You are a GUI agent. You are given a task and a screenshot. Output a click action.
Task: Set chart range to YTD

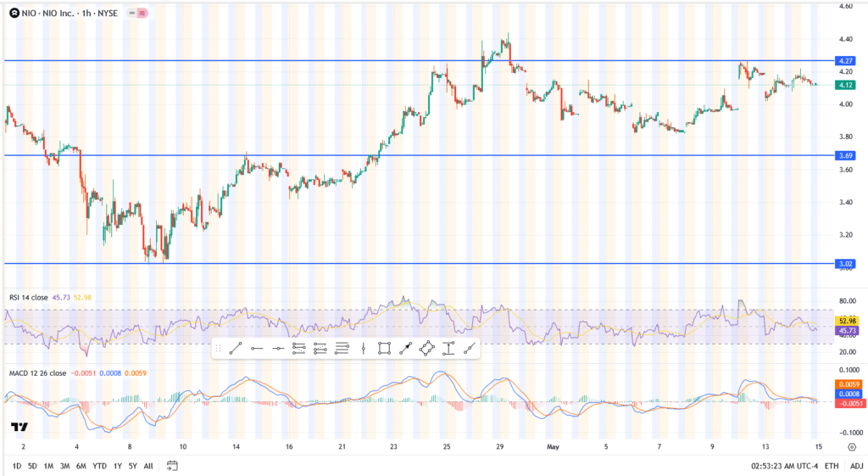[x=100, y=466]
